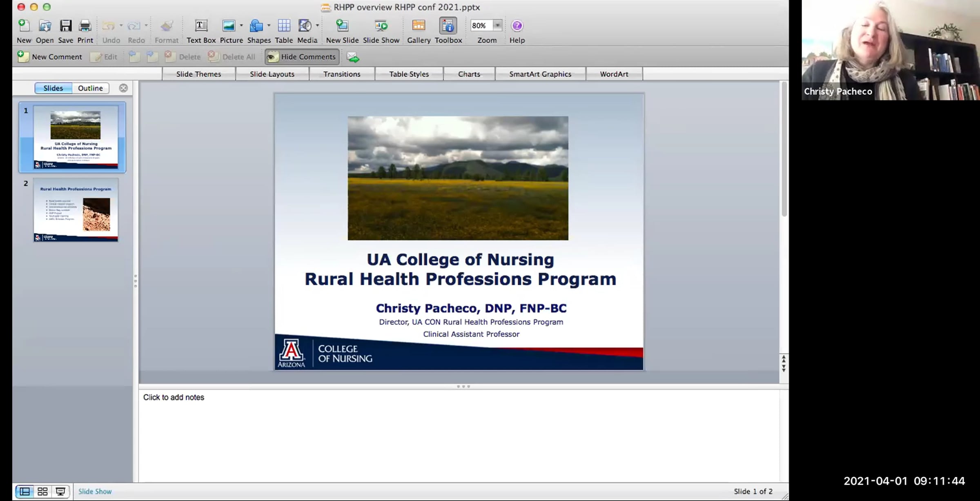Switch to Normal view at bottom left
Screen dimensions: 980x501
pos(24,492)
